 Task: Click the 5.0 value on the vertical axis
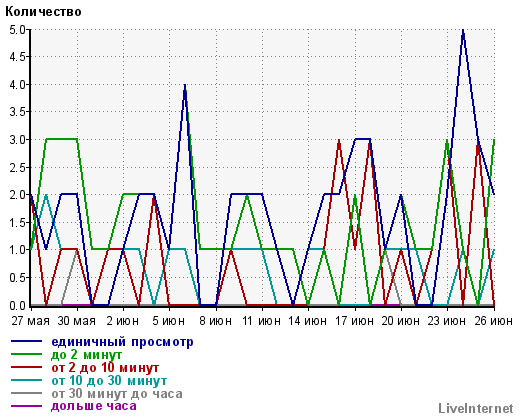17,30
